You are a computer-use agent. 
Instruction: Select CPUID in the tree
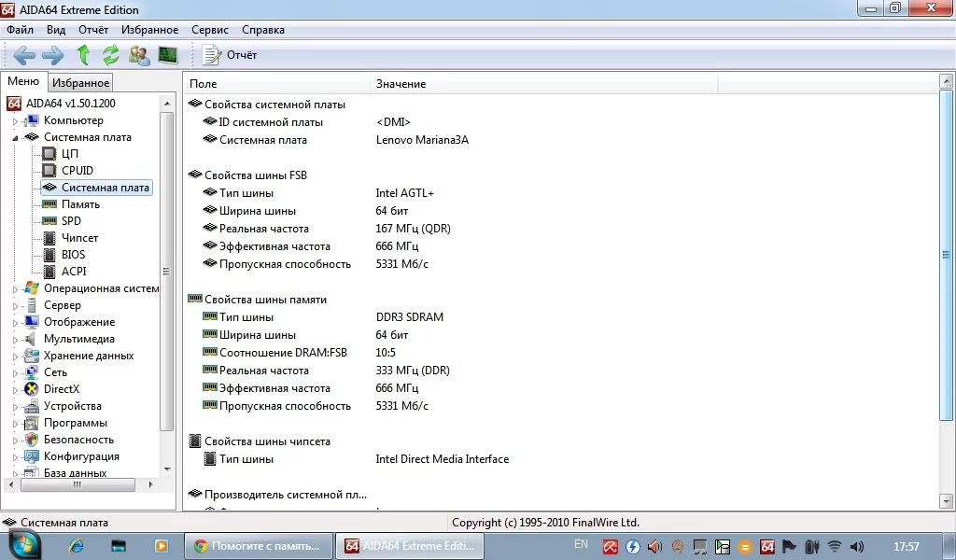point(77,171)
